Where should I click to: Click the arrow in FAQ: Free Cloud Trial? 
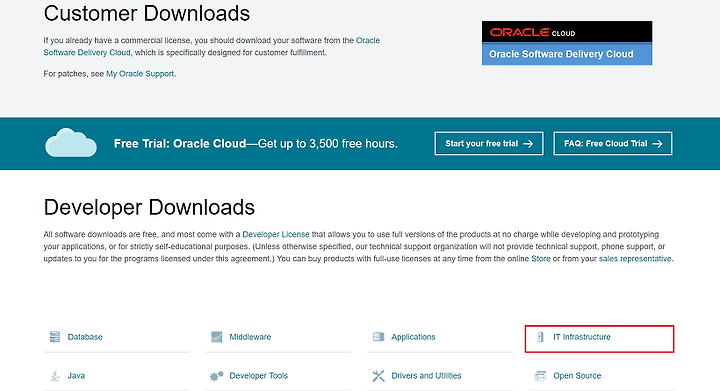[657, 144]
